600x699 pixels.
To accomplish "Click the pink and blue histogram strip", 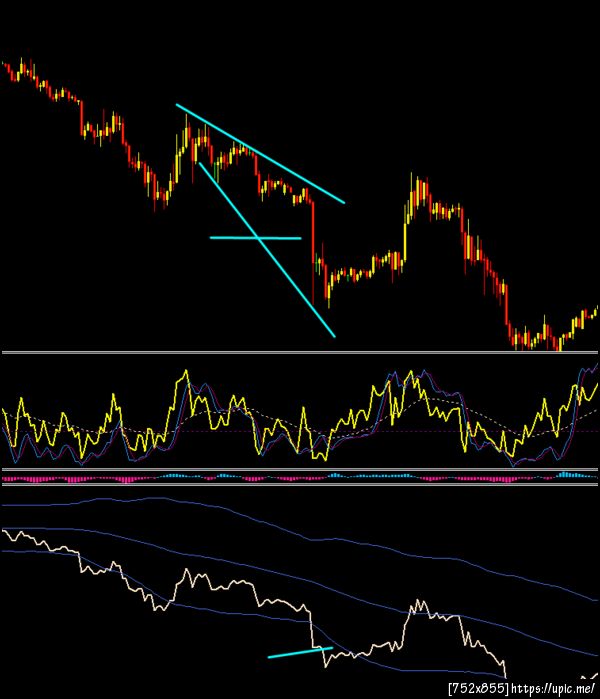I will 300,477.
